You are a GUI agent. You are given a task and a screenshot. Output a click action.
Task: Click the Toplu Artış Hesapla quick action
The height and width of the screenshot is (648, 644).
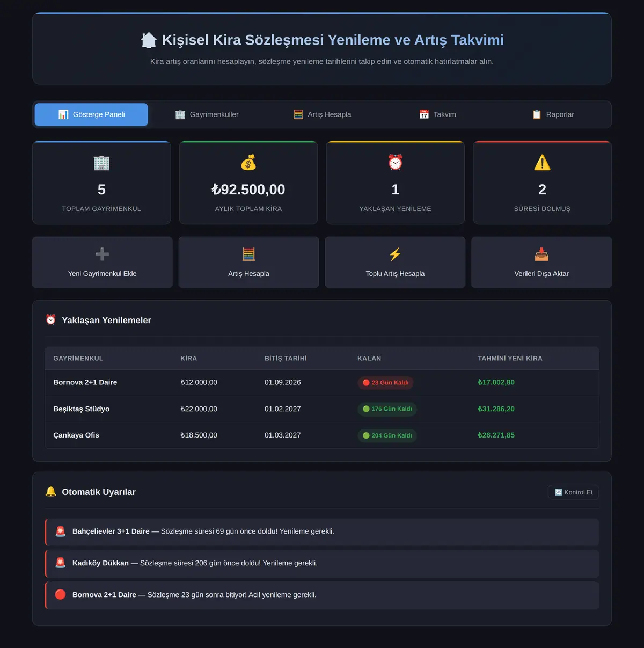click(396, 263)
